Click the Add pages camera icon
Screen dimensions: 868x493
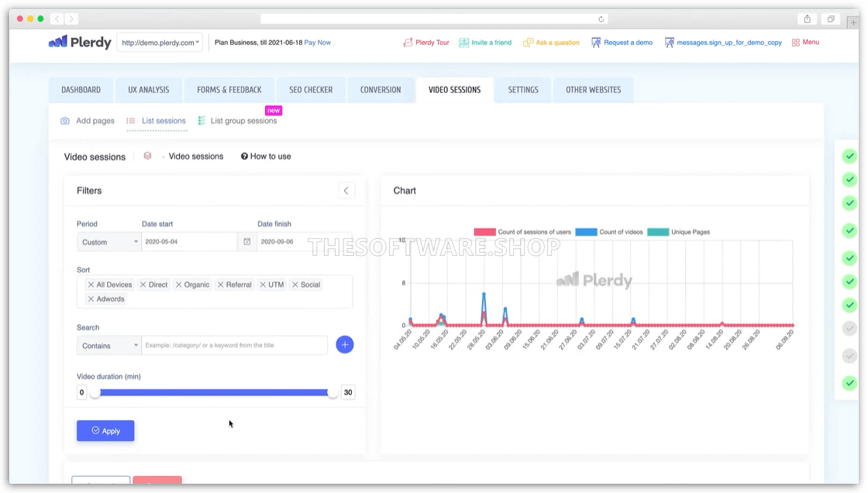[65, 121]
